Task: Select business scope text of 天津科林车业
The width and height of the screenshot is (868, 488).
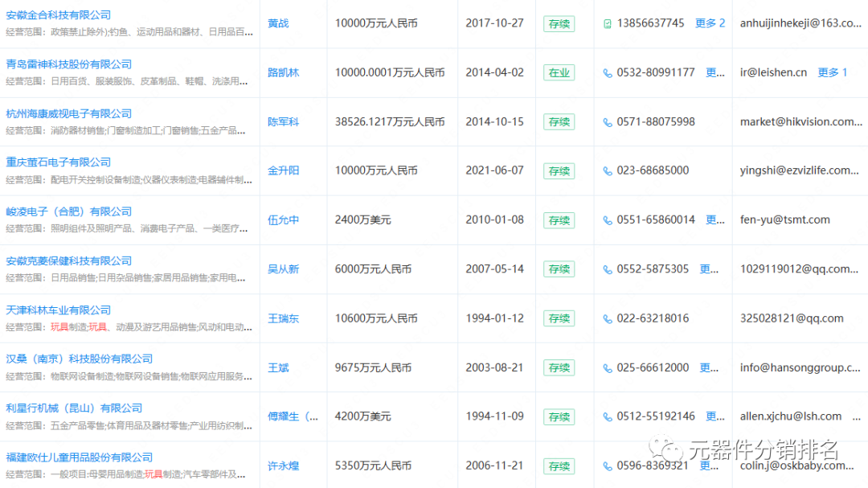Action: coord(129,327)
